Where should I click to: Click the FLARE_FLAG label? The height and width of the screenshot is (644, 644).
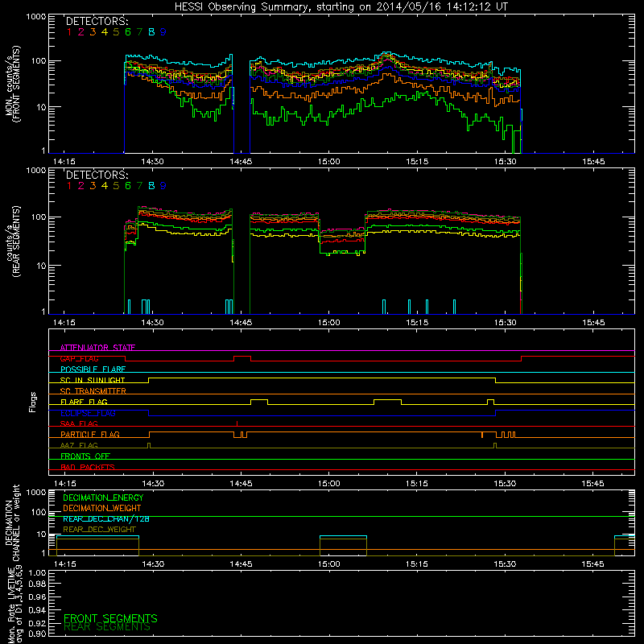click(84, 402)
